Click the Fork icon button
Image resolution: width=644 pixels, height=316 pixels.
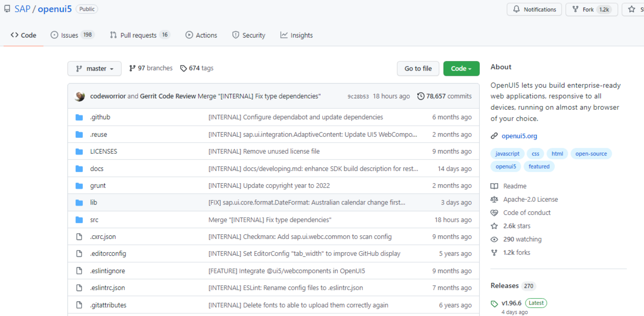(576, 9)
